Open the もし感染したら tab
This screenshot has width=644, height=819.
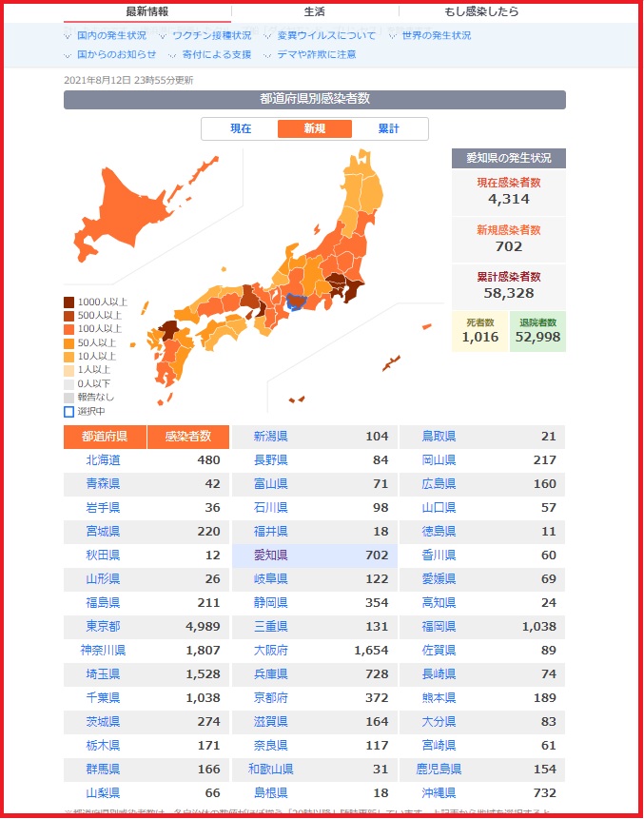point(481,11)
